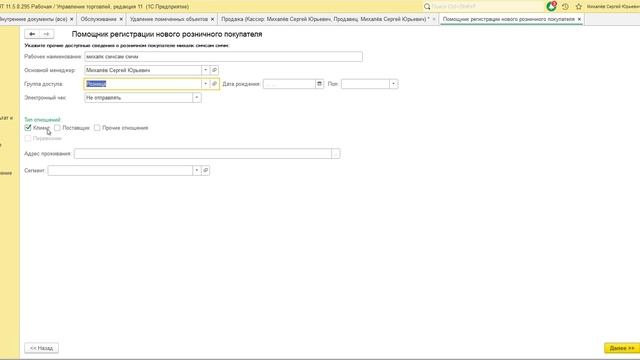Expand the Электронный чек dropdown list
640x360 pixels.
click(x=197, y=98)
